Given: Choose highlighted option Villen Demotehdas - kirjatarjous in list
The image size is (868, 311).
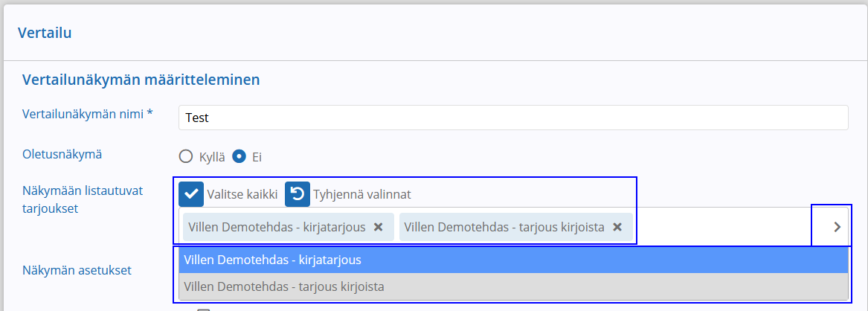Looking at the screenshot, I should (513, 260).
